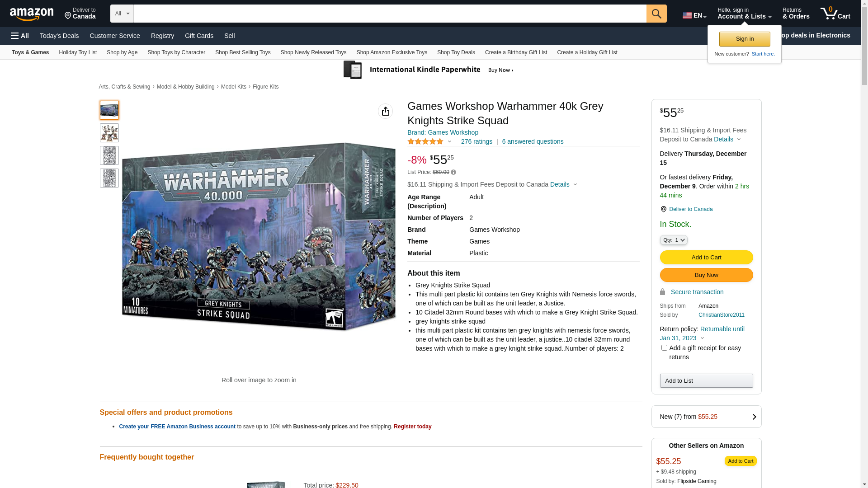Click the Amazon logo
Screen dimensions: 868x488
(x=32, y=14)
